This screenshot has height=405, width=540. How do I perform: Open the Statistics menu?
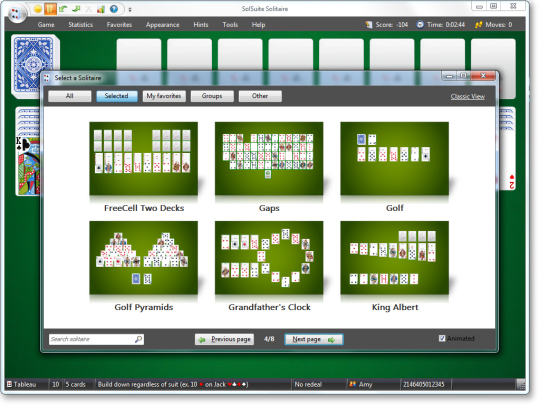tap(81, 25)
